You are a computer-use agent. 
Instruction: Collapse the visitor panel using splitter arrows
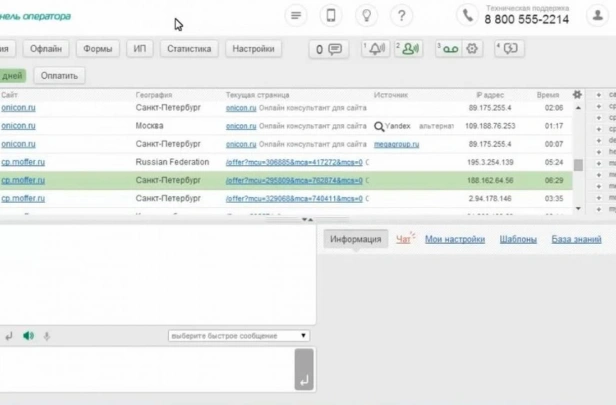click(307, 219)
